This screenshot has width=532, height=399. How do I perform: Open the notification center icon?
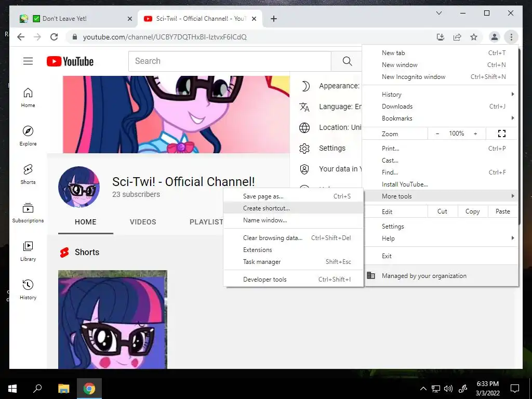coord(515,388)
